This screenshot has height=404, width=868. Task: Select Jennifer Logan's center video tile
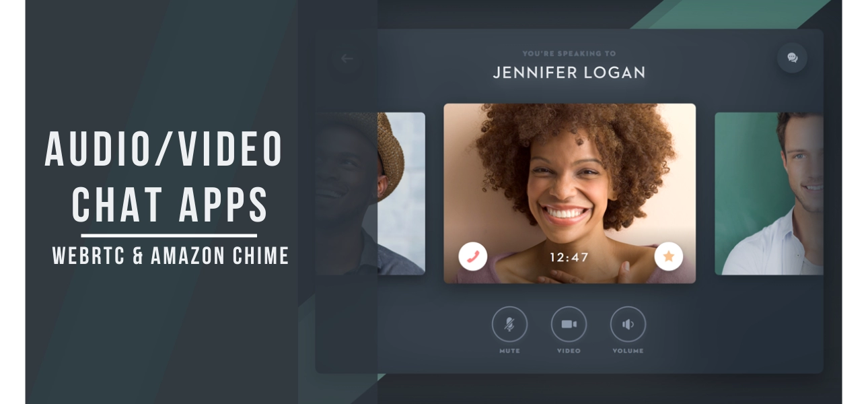(x=569, y=193)
